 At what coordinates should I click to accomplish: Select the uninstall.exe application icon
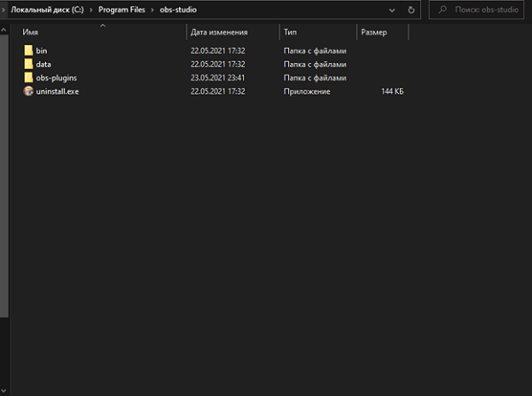28,91
